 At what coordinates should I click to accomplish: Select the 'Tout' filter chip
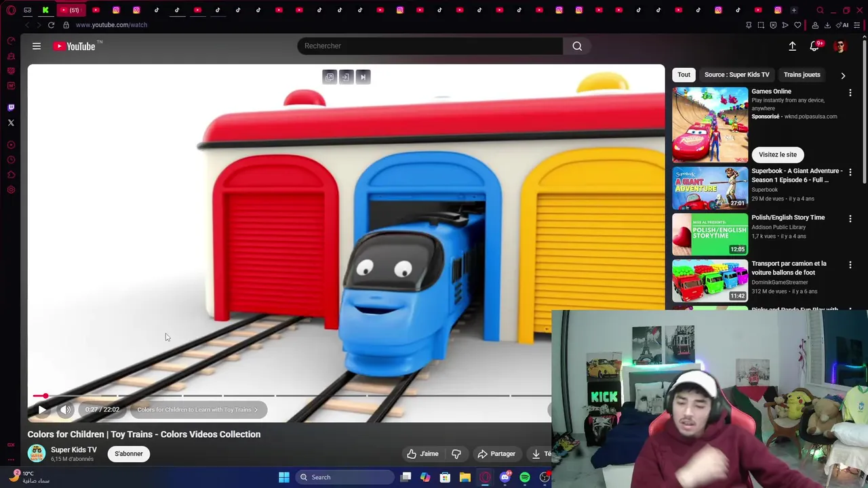[684, 75]
